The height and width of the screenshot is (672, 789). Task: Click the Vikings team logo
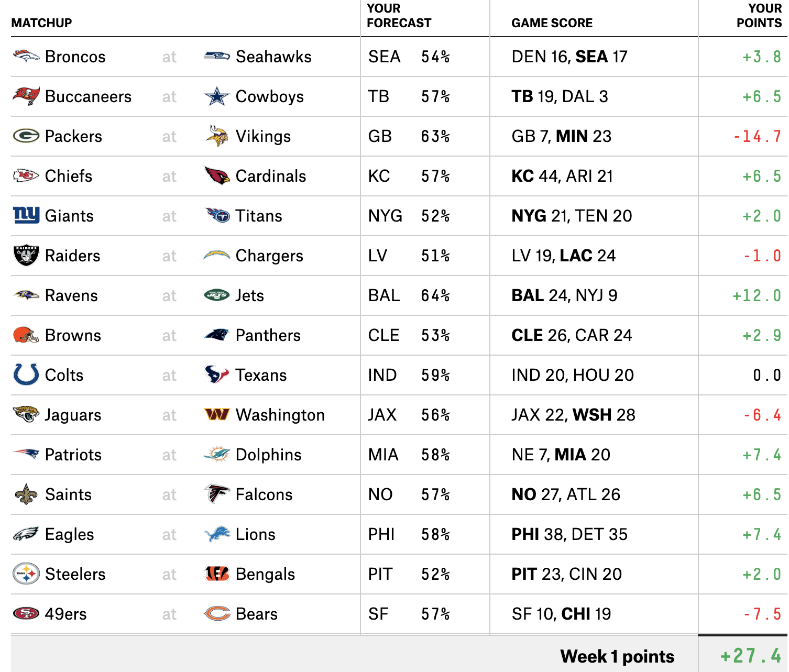tap(216, 136)
